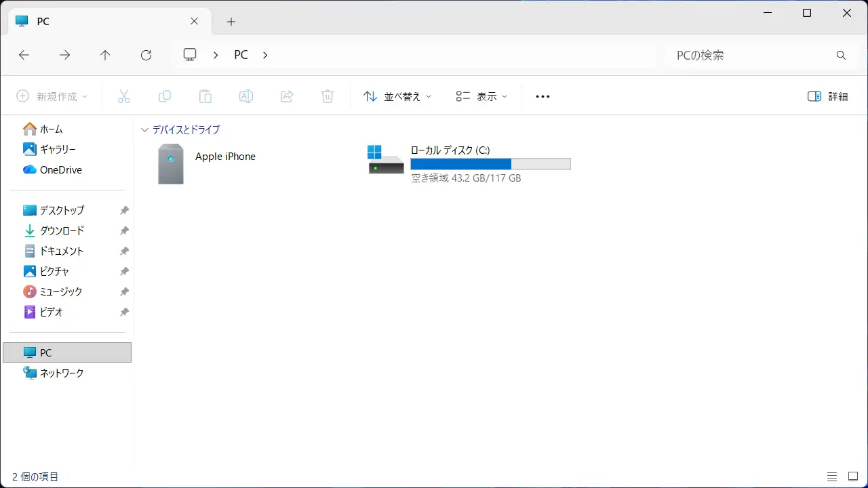Click PC breadcrumb in address bar
Viewport: 868px width, 488px height.
point(241,56)
